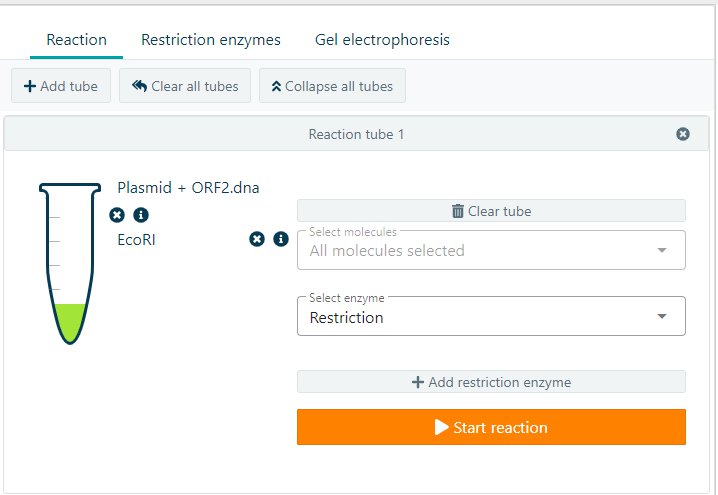Show info for Plasmid + ORF2.dna

click(x=141, y=215)
